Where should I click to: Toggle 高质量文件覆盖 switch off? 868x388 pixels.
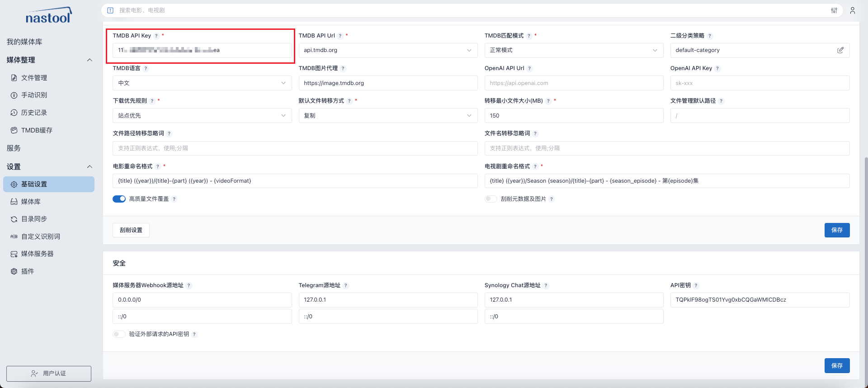[x=119, y=199]
